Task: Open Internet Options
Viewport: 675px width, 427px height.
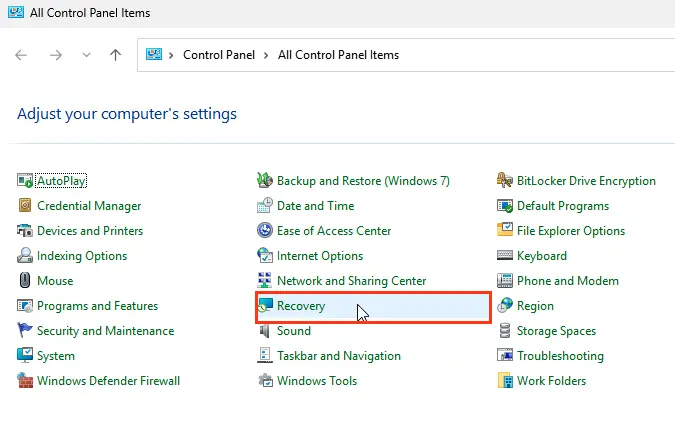Action: [x=320, y=256]
